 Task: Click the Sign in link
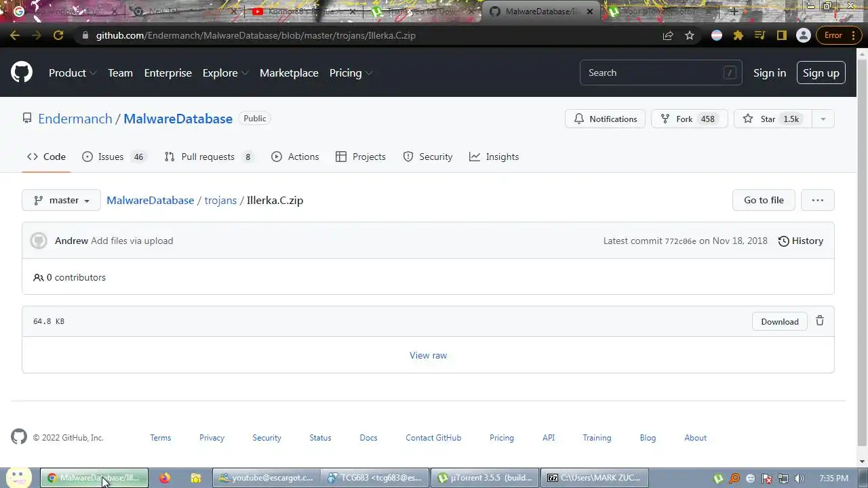click(x=770, y=73)
